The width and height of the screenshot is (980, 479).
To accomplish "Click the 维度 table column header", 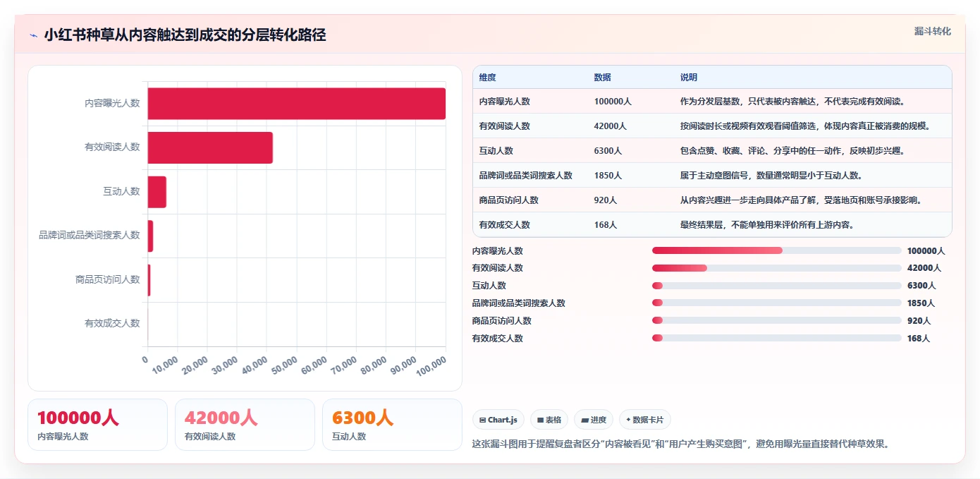I will [487, 78].
